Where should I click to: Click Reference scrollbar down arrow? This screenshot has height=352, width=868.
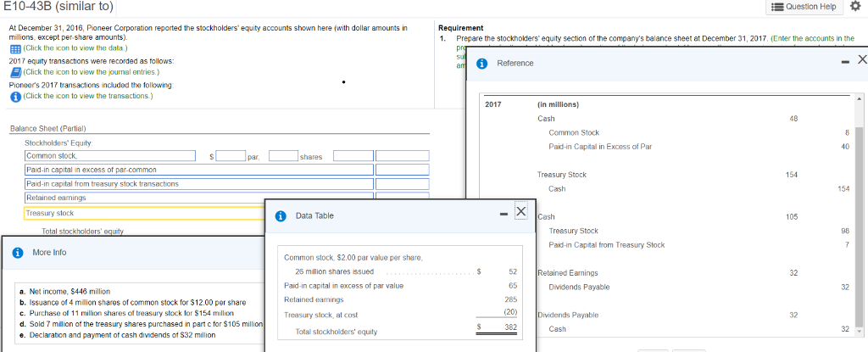point(860,331)
